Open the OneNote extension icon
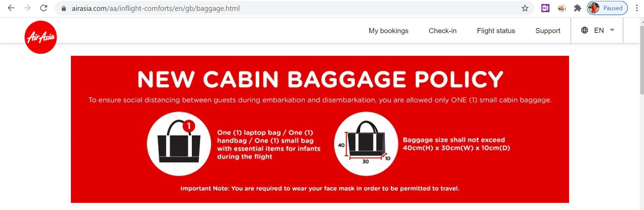This screenshot has width=644, height=210. pyautogui.click(x=545, y=8)
